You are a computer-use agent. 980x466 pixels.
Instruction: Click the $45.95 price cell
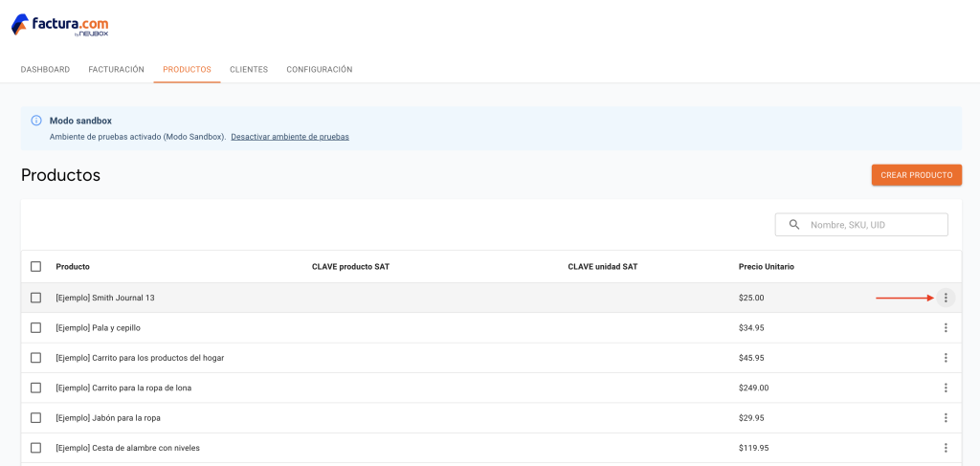coord(751,358)
